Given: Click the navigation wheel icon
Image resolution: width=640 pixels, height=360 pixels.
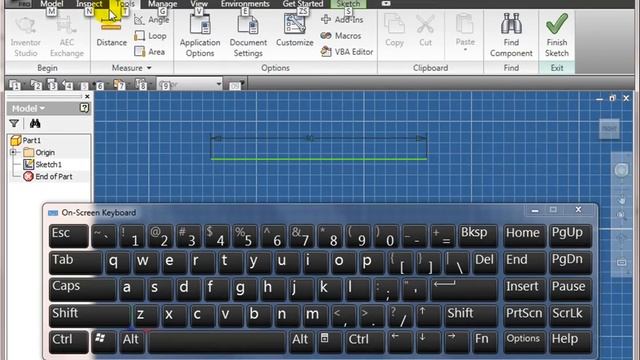Looking at the screenshot, I should [621, 170].
